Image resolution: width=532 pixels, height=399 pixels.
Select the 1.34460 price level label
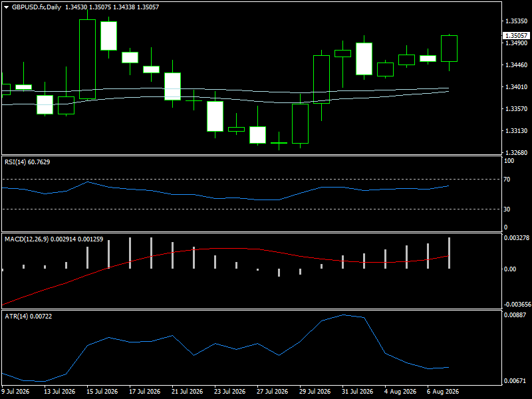point(517,65)
